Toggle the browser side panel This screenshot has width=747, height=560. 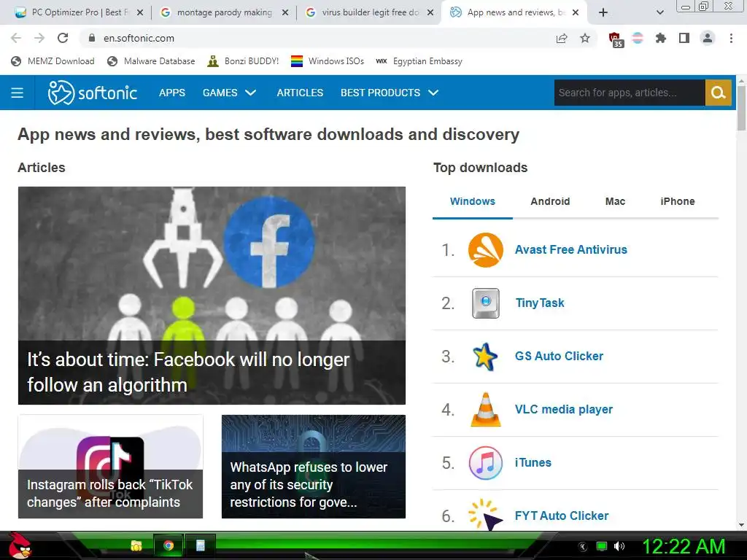tap(684, 38)
